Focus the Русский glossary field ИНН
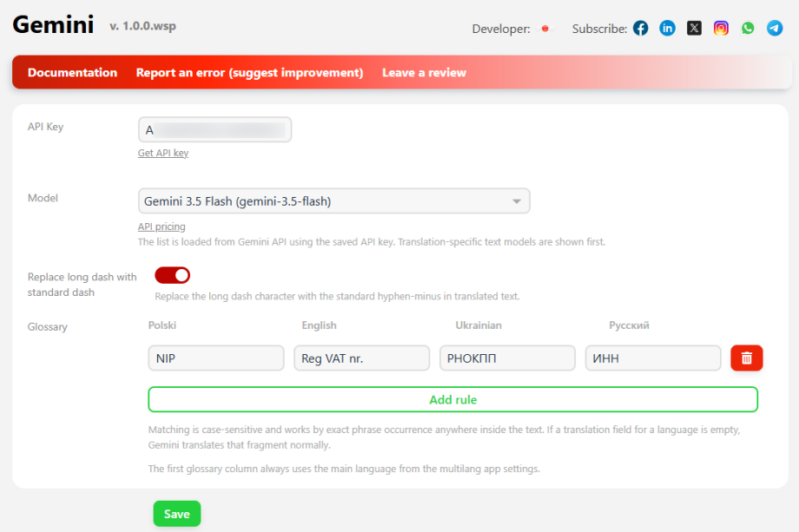 pos(653,358)
